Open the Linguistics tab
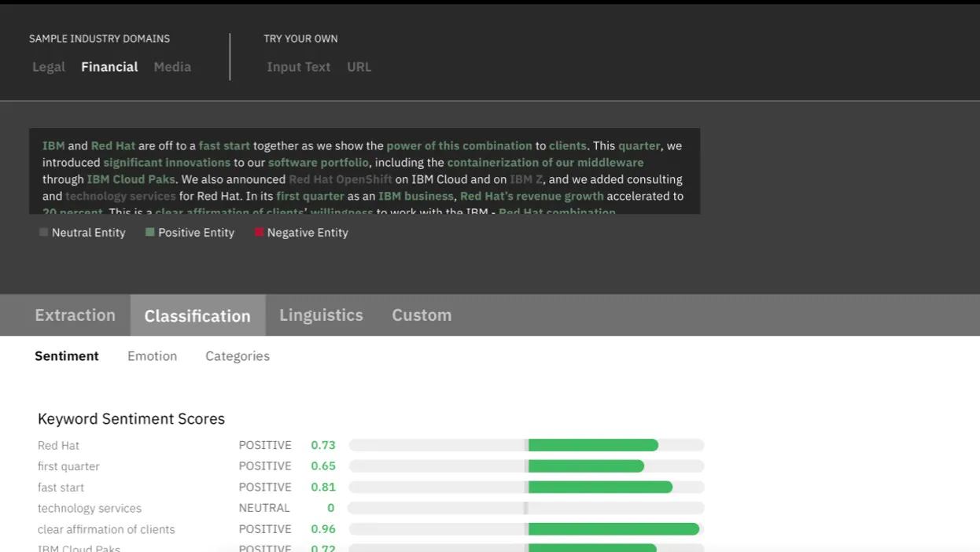This screenshot has width=980, height=552. point(321,315)
